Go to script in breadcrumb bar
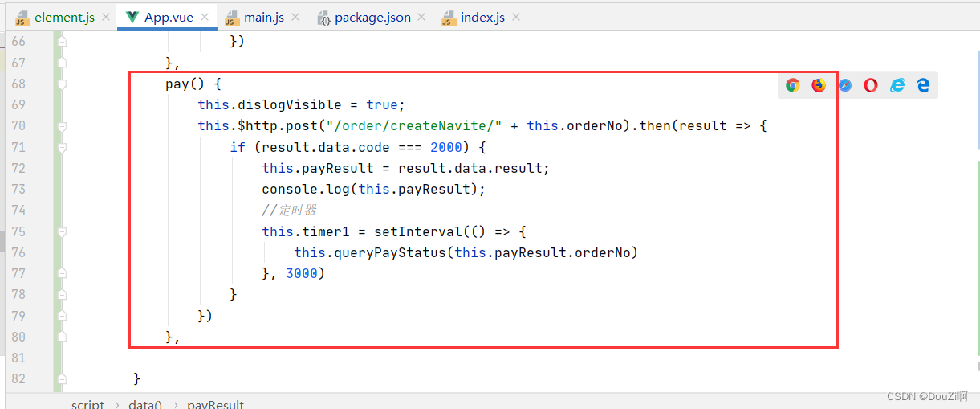 [x=87, y=404]
